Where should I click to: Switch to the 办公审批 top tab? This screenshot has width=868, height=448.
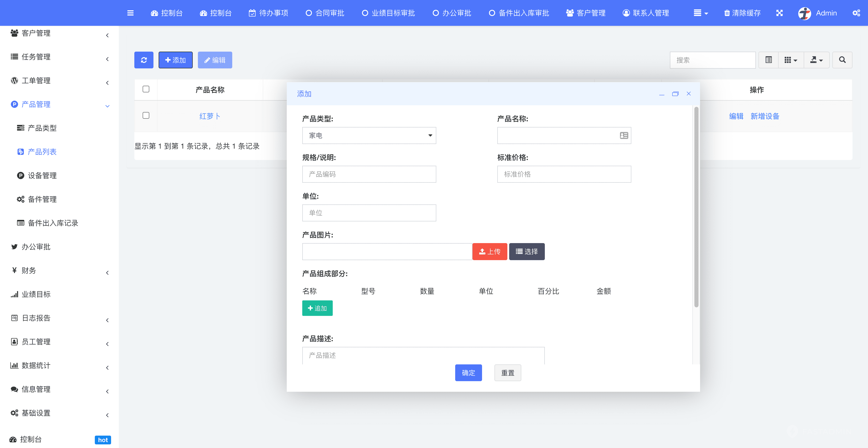452,13
